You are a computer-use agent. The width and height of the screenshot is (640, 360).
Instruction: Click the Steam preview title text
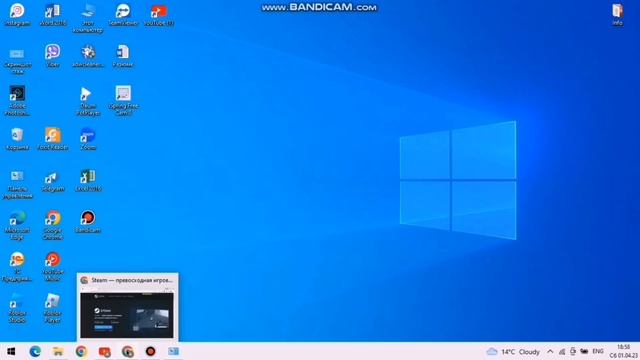point(132,280)
